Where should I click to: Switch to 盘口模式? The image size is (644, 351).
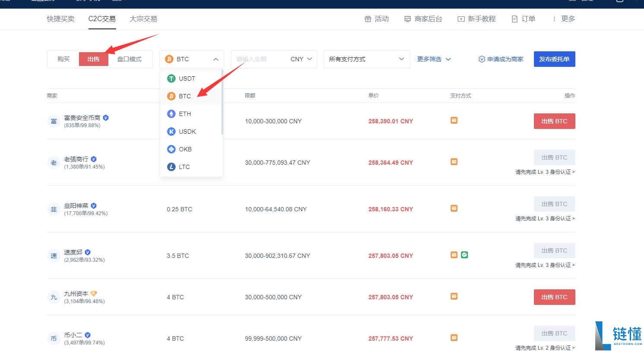pyautogui.click(x=129, y=59)
